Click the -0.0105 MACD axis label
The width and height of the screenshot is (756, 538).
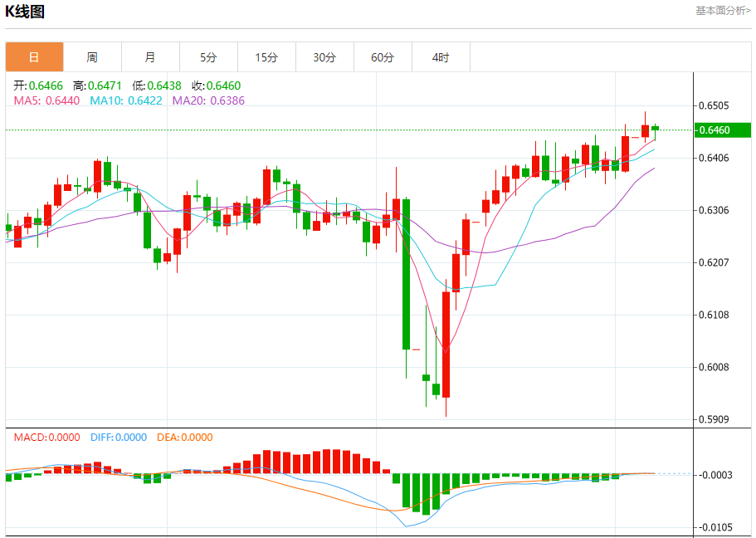[x=714, y=527]
